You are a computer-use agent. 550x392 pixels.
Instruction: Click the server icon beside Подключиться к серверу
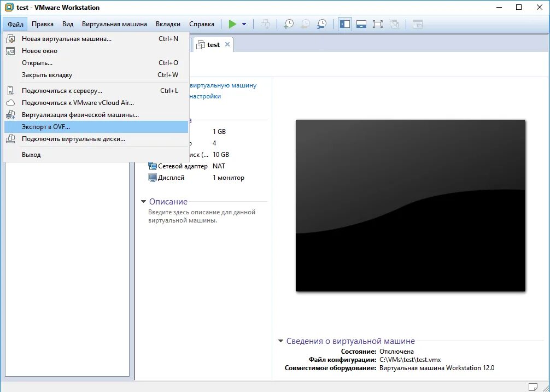click(x=10, y=91)
